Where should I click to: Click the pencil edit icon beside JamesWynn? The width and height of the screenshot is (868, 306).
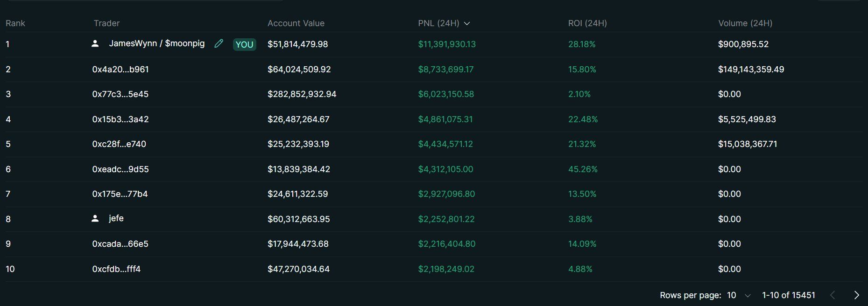[x=219, y=44]
